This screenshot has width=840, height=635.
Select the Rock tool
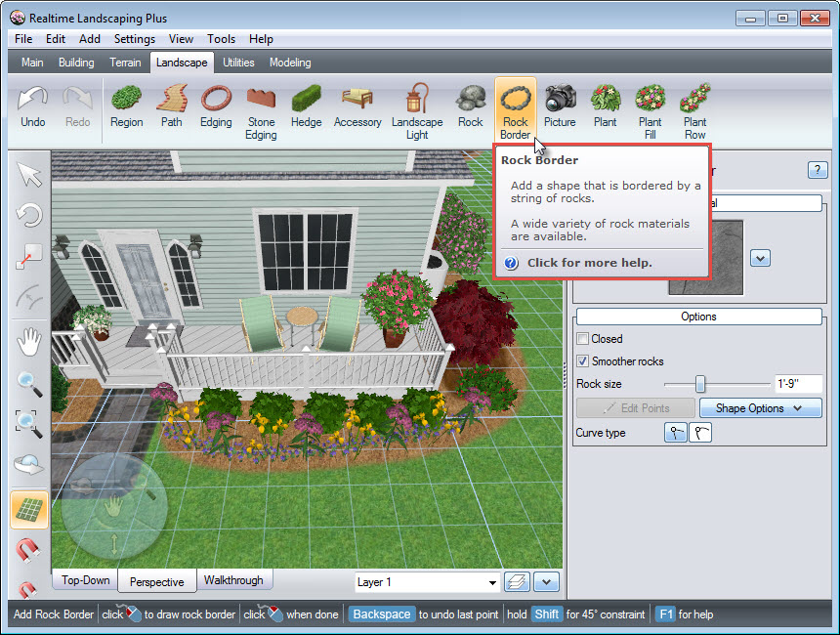coord(471,107)
